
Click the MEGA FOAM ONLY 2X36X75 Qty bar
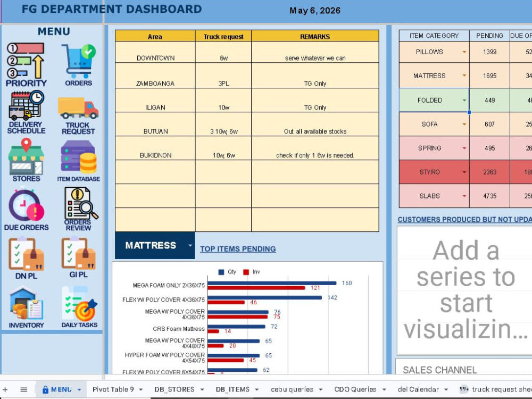tap(272, 283)
